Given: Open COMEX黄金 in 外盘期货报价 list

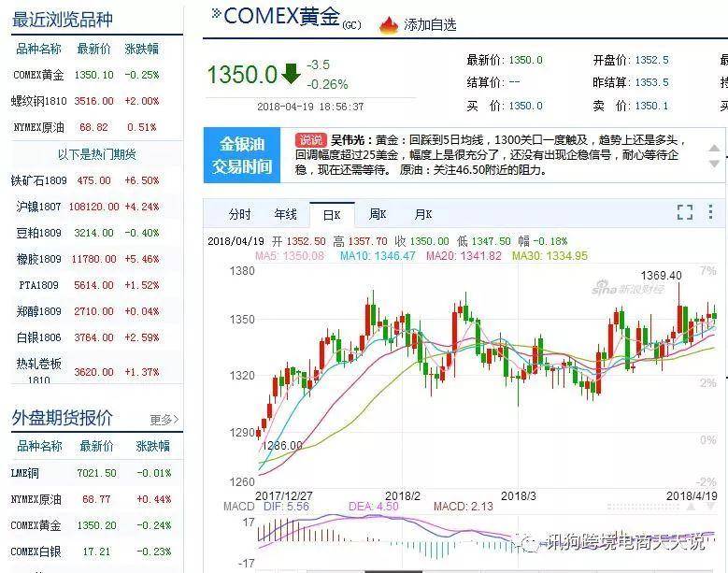Looking at the screenshot, I should tap(36, 525).
